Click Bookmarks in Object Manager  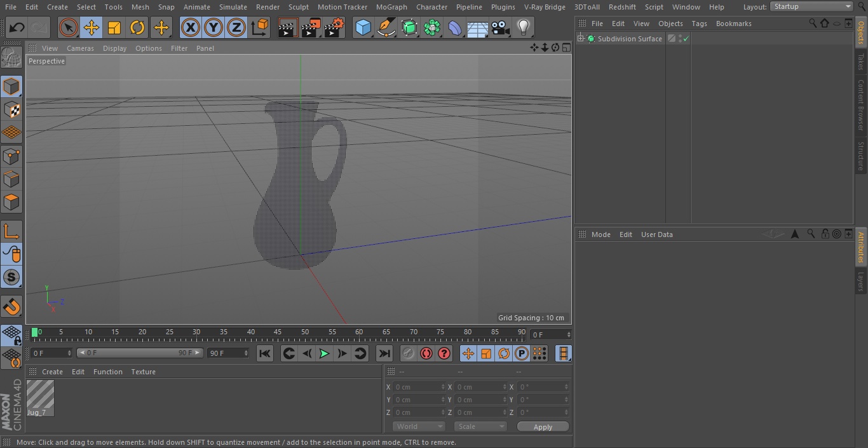click(733, 24)
